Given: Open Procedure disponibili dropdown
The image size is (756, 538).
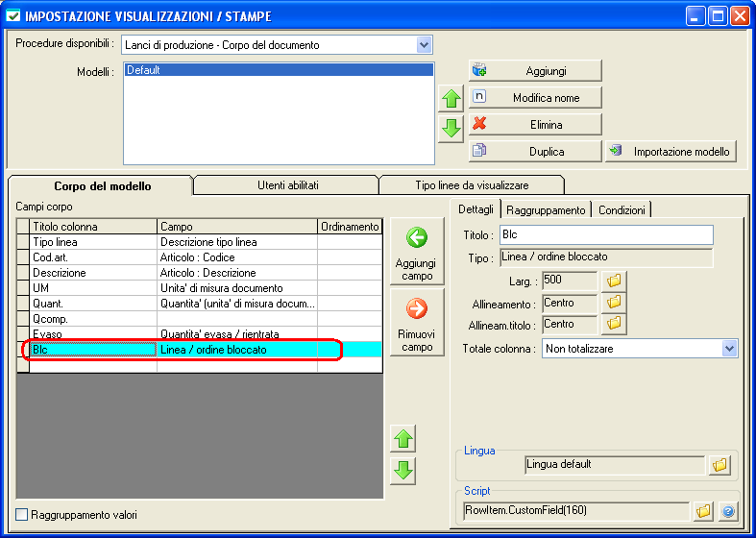Looking at the screenshot, I should (x=424, y=45).
